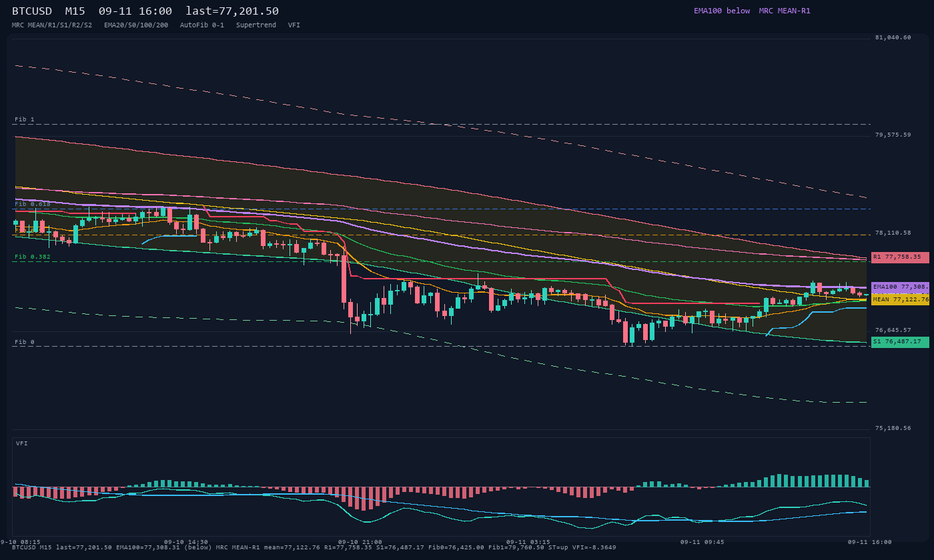The width and height of the screenshot is (934, 560).
Task: Click the R1 77,758.35 price tag
Action: (900, 257)
